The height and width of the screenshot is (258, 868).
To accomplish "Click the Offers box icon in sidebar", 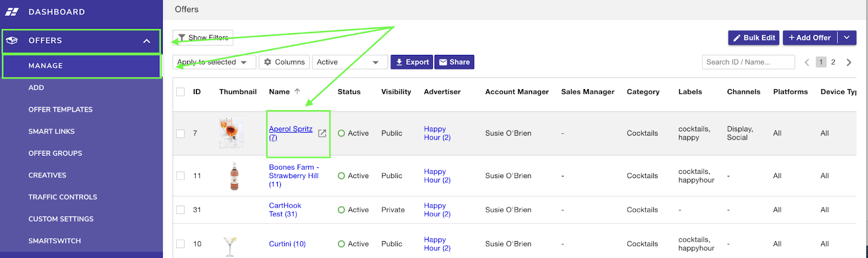I will coord(12,41).
